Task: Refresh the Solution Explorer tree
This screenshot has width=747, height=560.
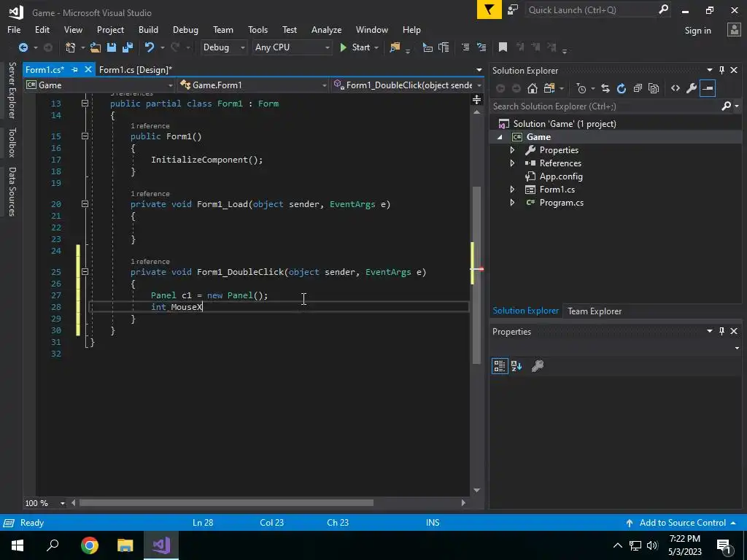Action: point(622,88)
